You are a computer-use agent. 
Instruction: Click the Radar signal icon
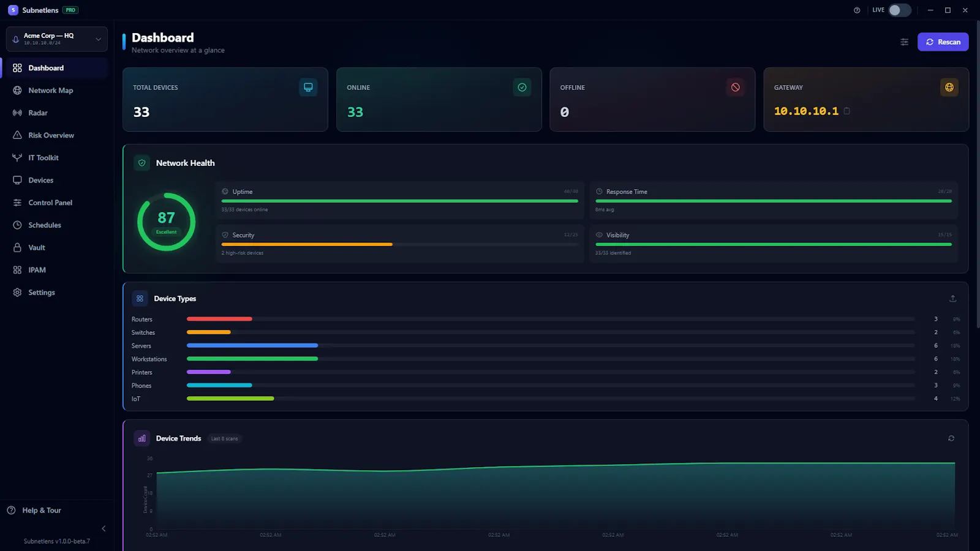tap(17, 113)
